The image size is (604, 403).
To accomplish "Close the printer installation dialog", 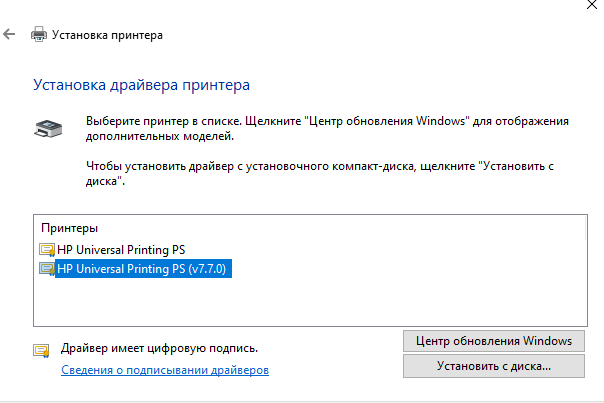I will pos(591,3).
